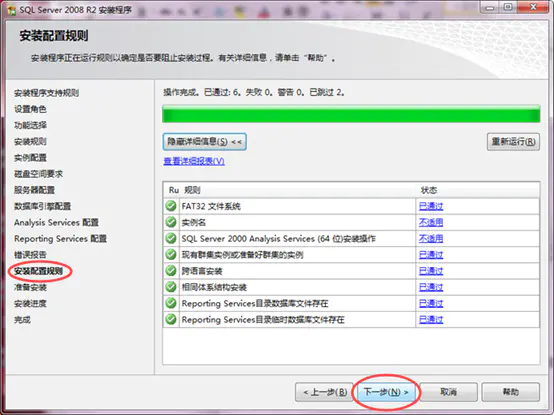Close the SQL Server setup window

click(533, 7)
